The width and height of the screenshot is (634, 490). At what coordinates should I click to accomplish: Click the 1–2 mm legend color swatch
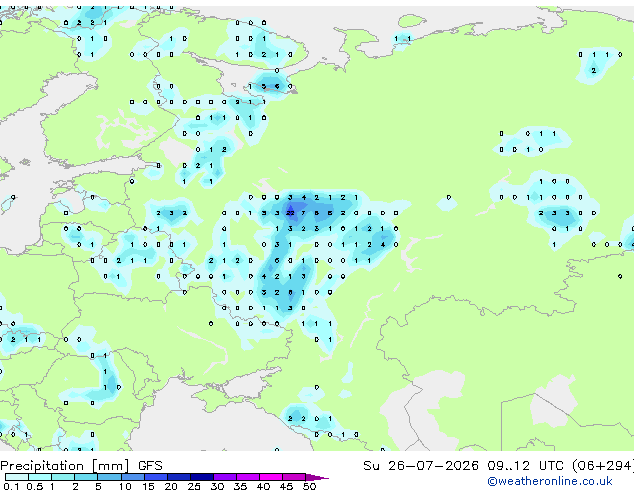pos(63,477)
